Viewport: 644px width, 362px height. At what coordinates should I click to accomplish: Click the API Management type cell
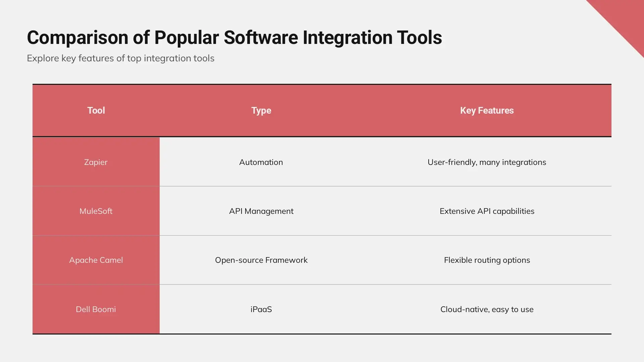tap(261, 211)
